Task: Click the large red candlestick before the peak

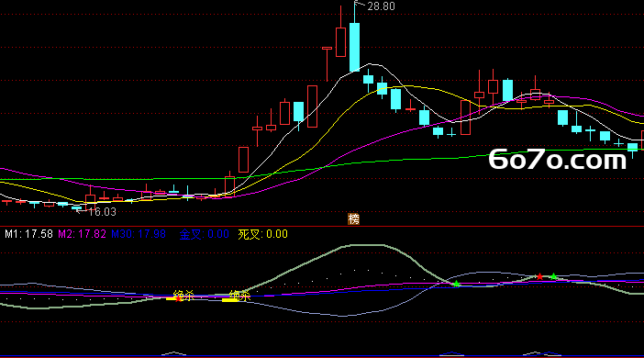Action: 312,106
